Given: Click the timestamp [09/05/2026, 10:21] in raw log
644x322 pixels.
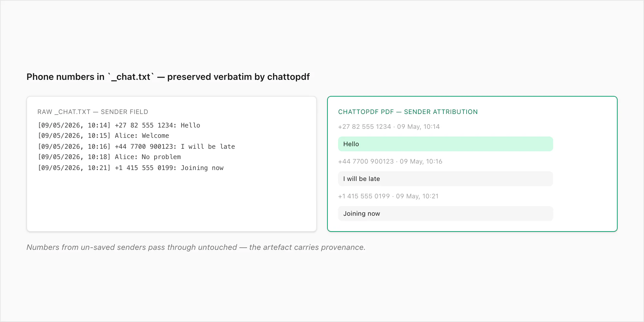Looking at the screenshot, I should coord(74,168).
